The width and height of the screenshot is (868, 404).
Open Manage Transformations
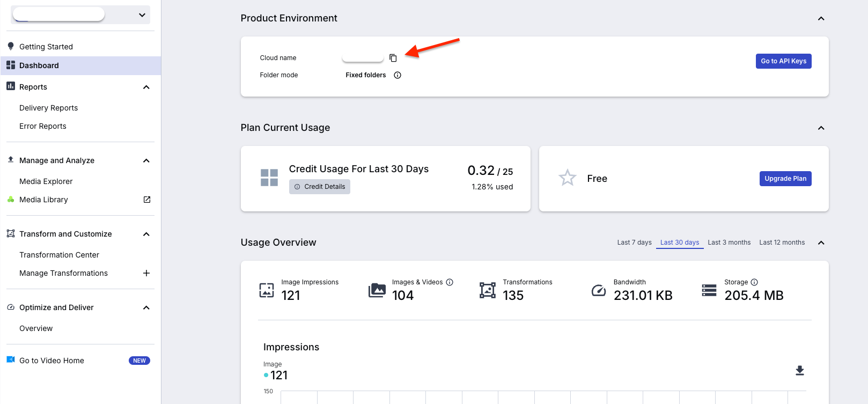[63, 273]
